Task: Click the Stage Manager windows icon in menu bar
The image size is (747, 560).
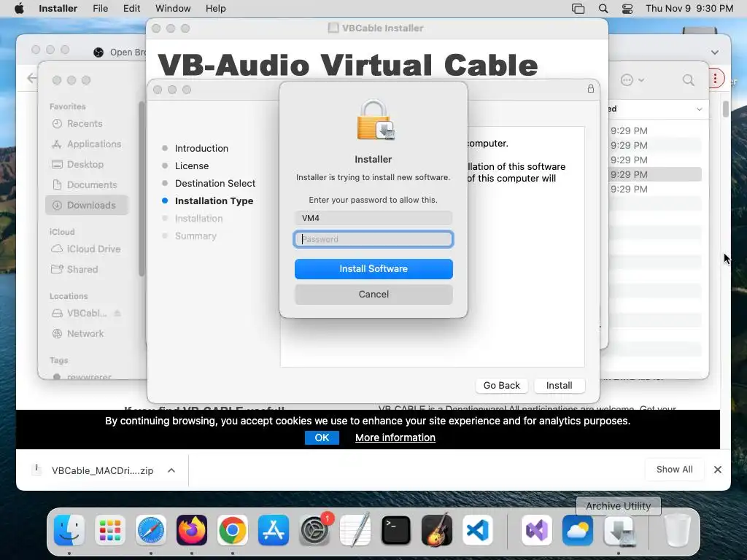Action: [x=578, y=9]
